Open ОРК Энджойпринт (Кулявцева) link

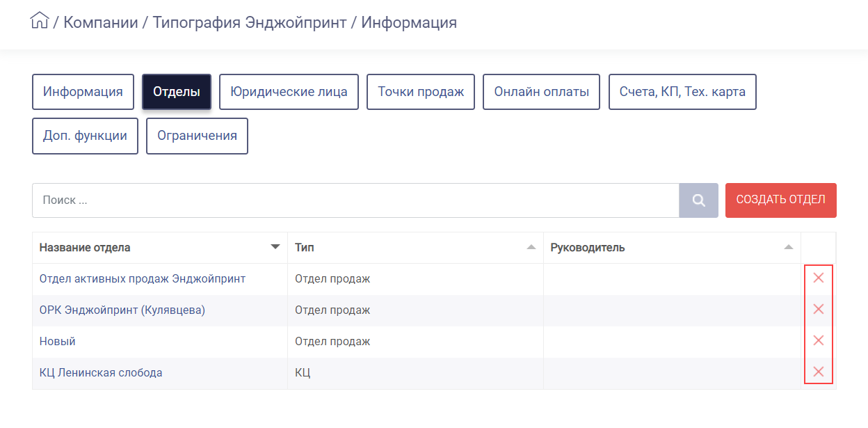pyautogui.click(x=122, y=310)
